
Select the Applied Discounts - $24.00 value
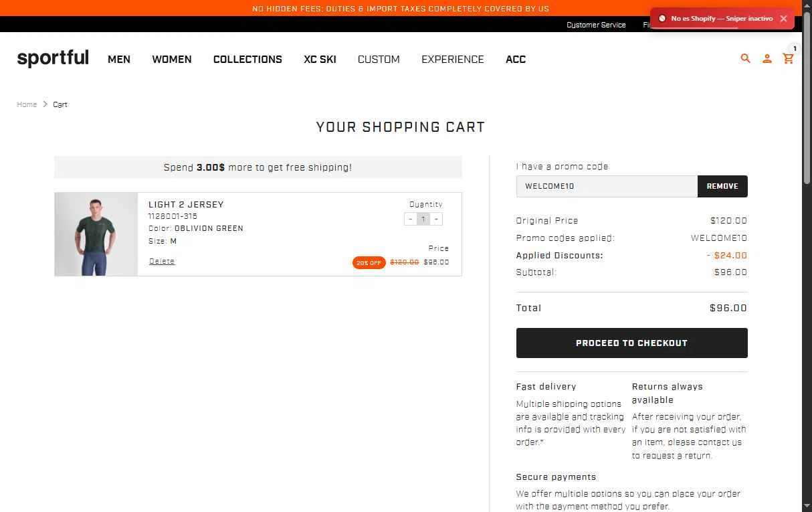(x=727, y=255)
